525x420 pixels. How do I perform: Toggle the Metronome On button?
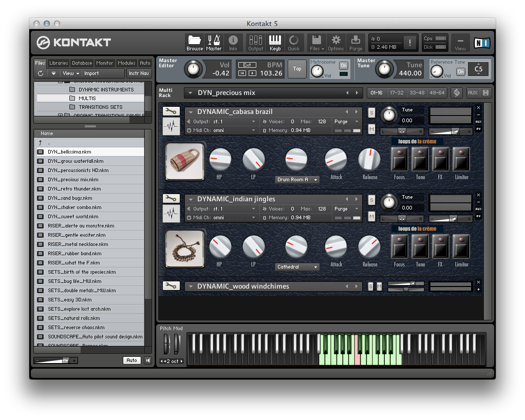(x=344, y=66)
